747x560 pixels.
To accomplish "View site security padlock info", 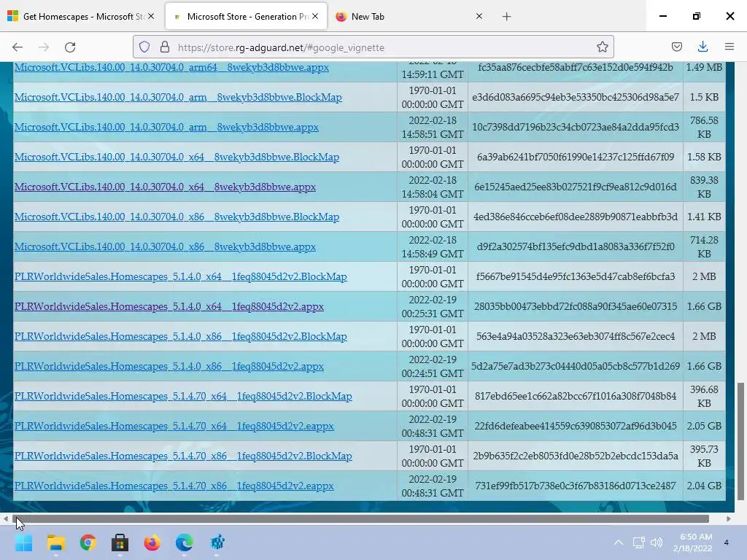I will pyautogui.click(x=165, y=47).
